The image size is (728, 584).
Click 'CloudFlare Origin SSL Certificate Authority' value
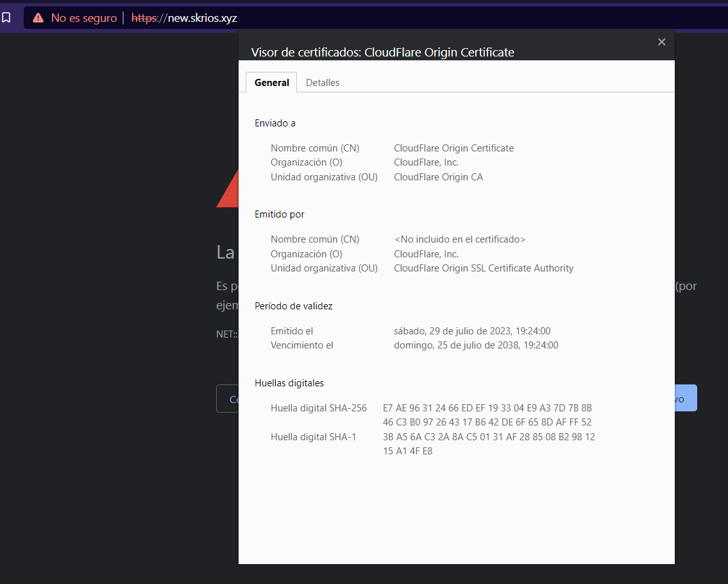484,268
